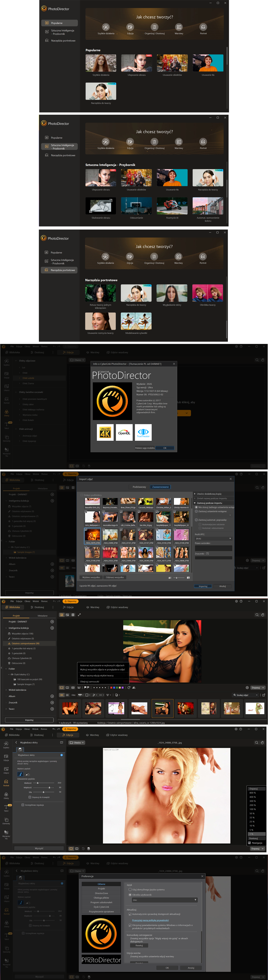Click Warstwy icon in launcher showing Sztuczna Inteligencja section
Screen dimensions: 268x980
(179, 142)
